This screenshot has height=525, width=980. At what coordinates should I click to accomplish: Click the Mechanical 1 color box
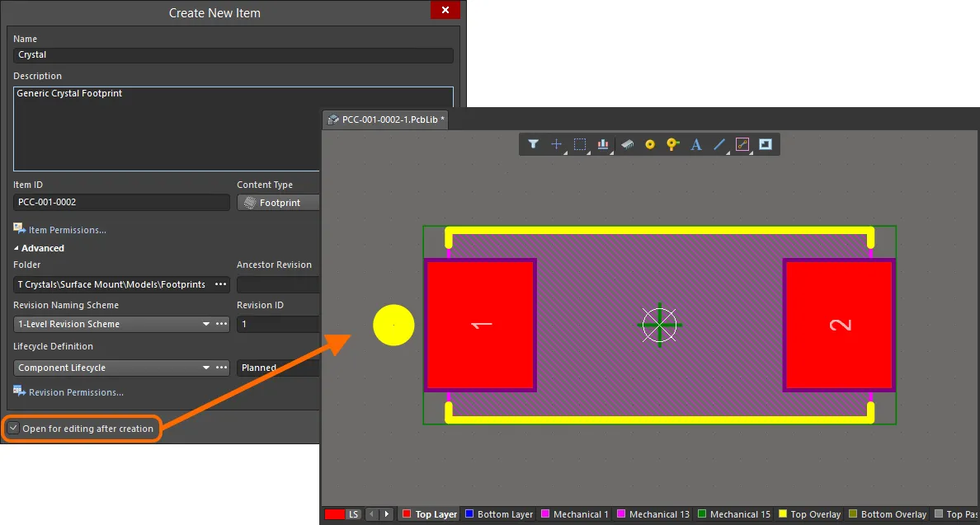pyautogui.click(x=545, y=513)
